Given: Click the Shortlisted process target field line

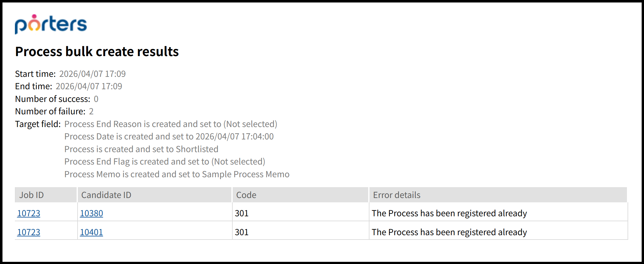Looking at the screenshot, I should point(141,149).
